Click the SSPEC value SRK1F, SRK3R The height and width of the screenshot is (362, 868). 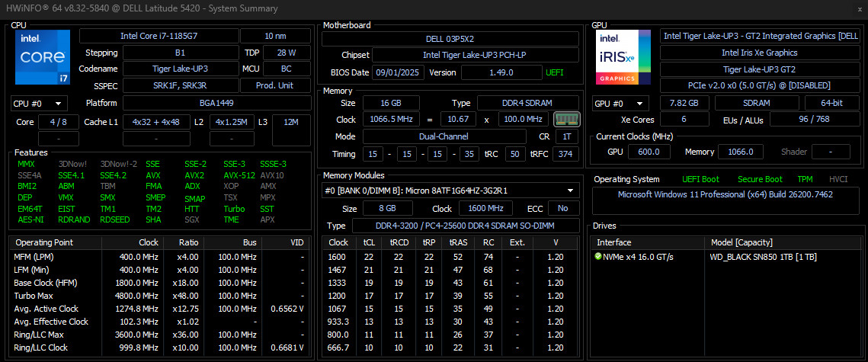pos(180,86)
